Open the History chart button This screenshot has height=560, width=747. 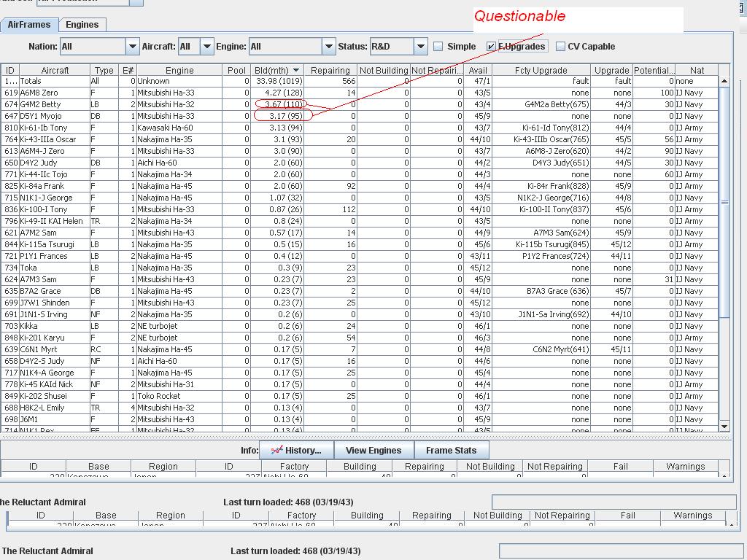click(x=296, y=450)
